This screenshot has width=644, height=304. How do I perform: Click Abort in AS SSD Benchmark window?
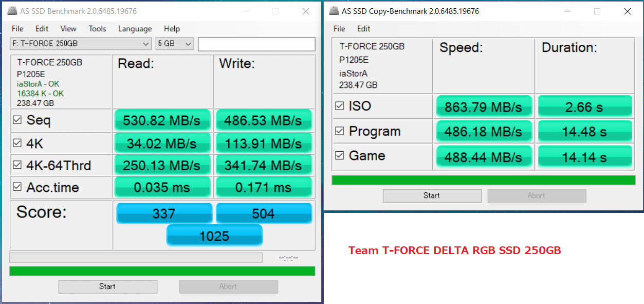tap(228, 287)
